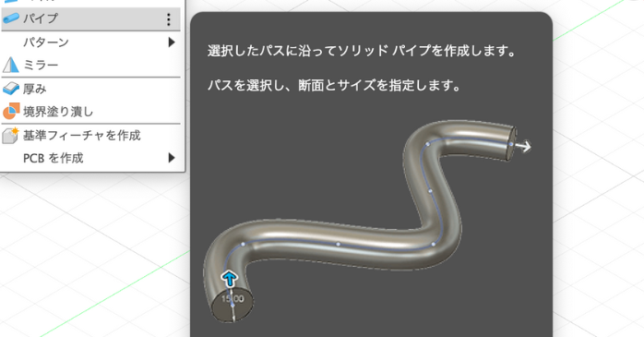
Task: Open the three-dot options beside パイプ
Action: click(x=169, y=19)
